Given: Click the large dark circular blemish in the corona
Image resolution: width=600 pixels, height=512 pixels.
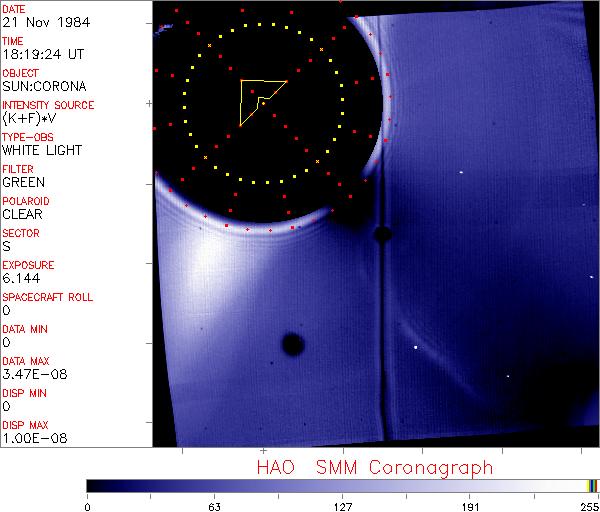Looking at the screenshot, I should [x=293, y=345].
